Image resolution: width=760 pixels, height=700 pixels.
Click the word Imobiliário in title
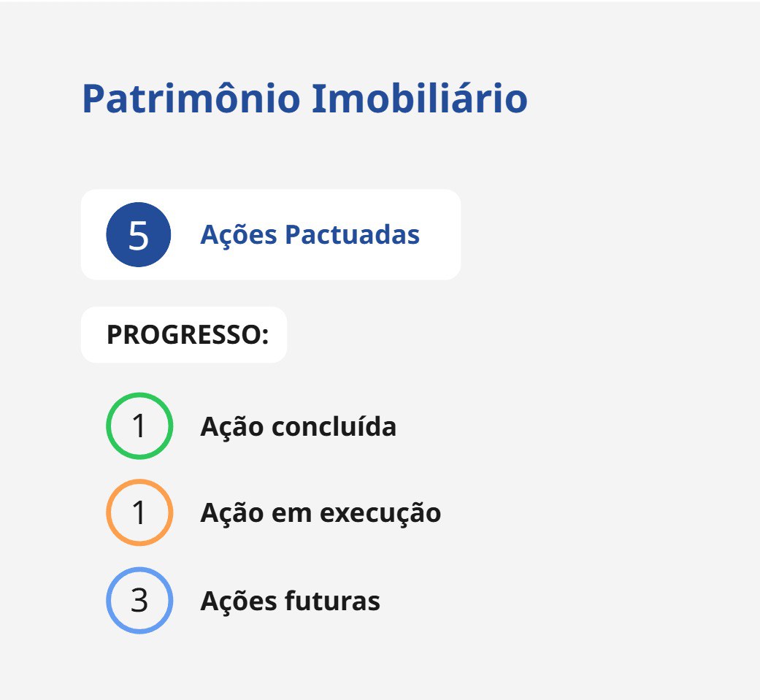pos(419,99)
